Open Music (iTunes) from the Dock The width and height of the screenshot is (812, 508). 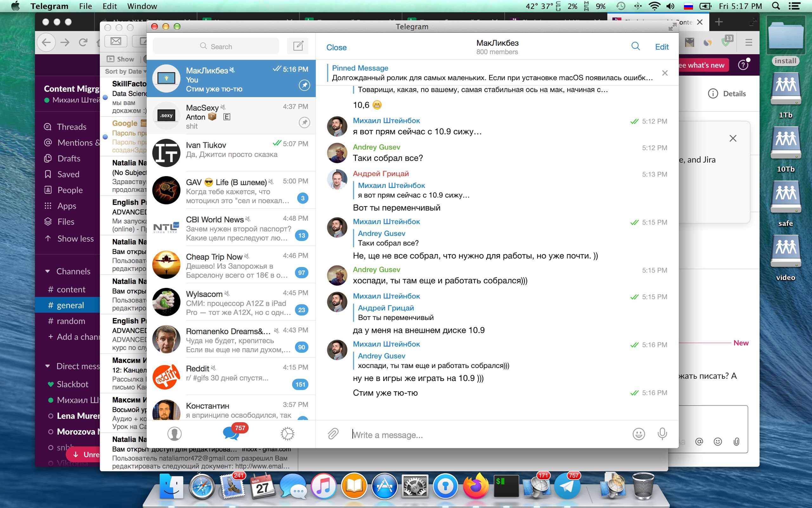pyautogui.click(x=323, y=486)
